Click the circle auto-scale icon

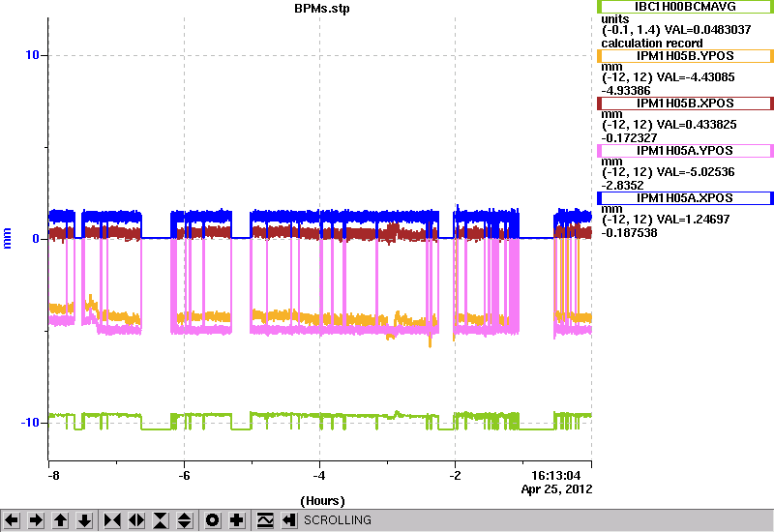coord(213,520)
